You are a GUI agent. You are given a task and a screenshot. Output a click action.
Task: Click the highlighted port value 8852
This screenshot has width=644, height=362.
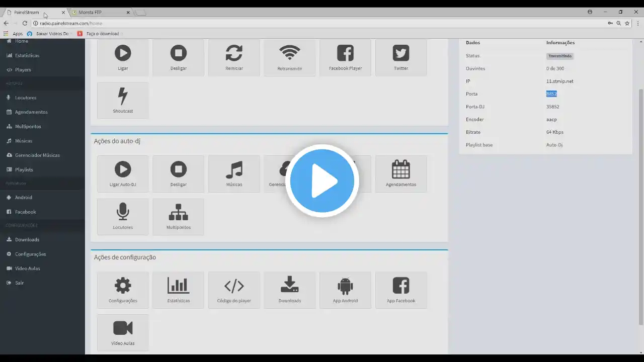tap(551, 94)
